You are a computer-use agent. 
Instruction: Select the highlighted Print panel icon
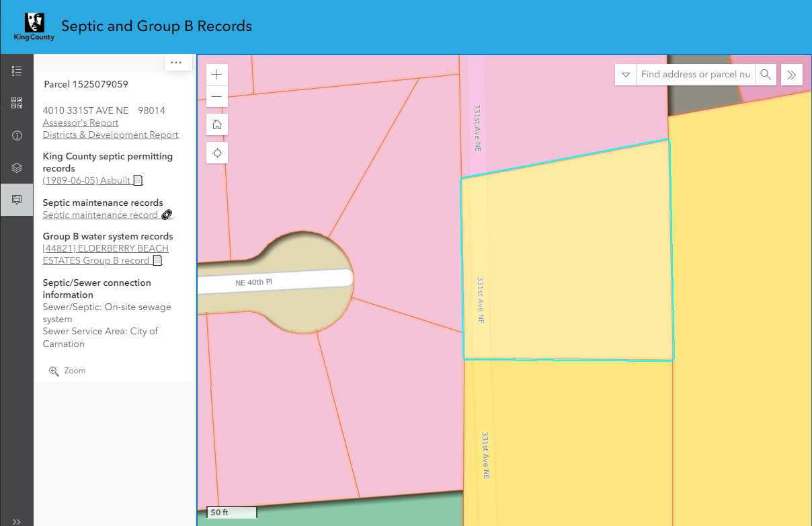[17, 199]
